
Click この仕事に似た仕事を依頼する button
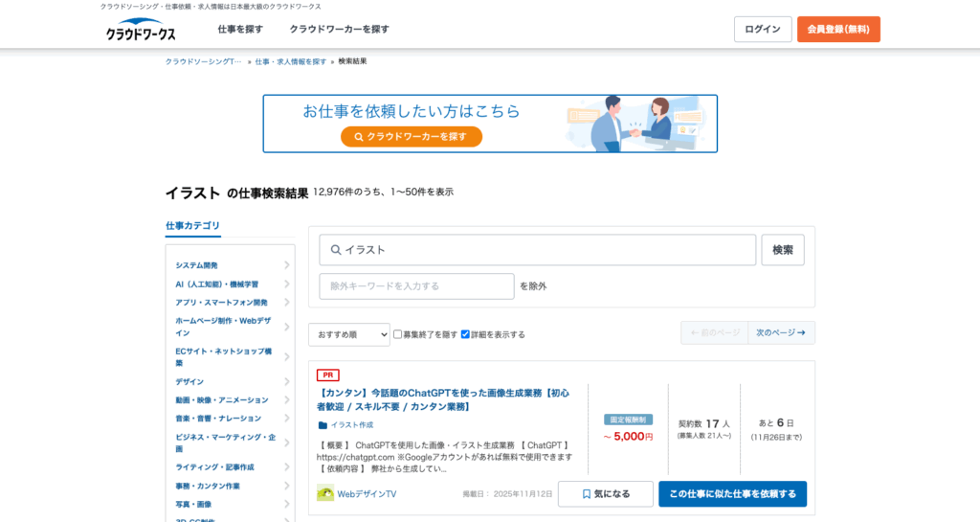point(732,494)
